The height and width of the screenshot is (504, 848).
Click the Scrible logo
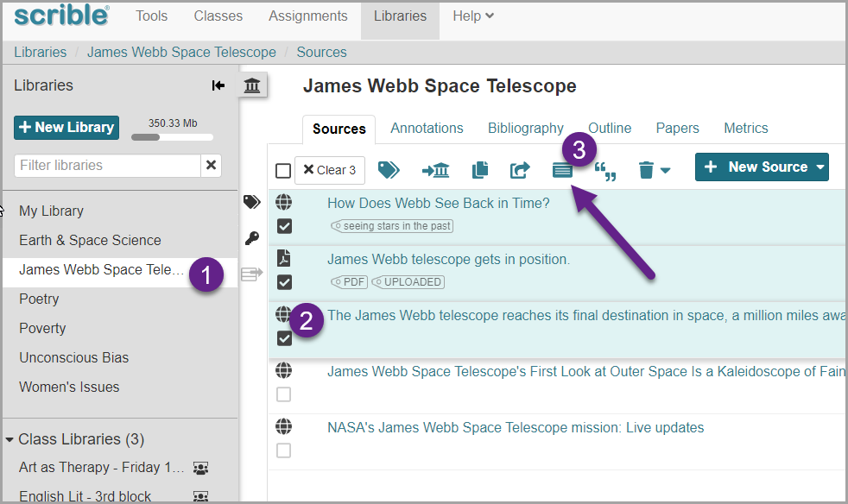[x=61, y=16]
